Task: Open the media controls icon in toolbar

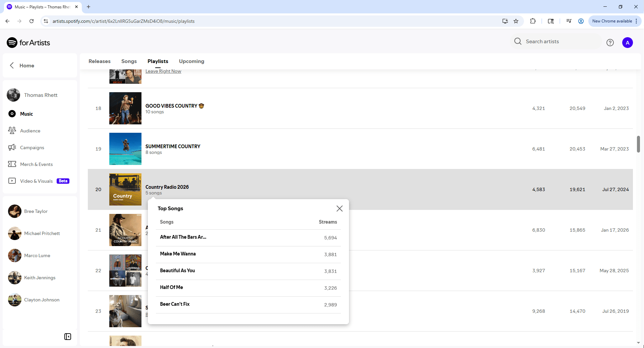Action: [x=569, y=21]
